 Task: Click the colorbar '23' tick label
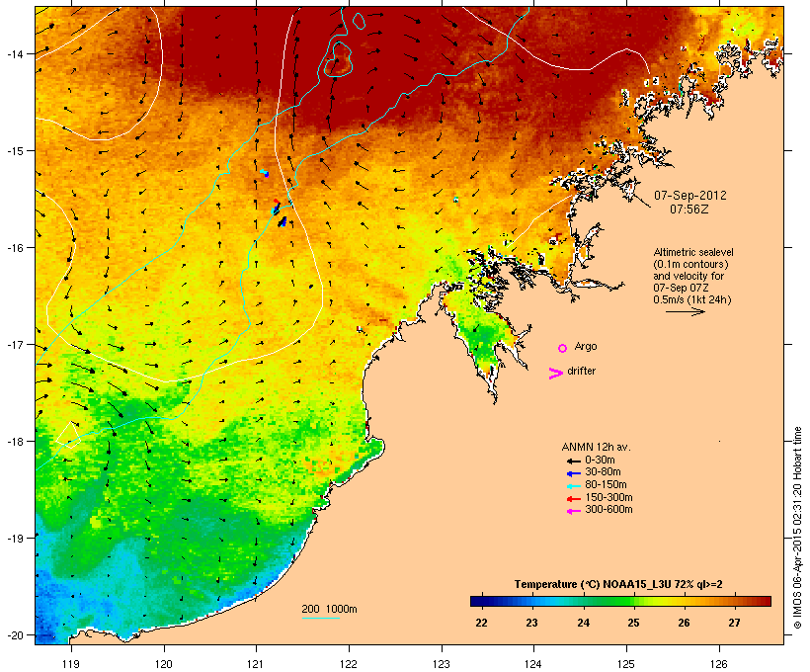pyautogui.click(x=531, y=623)
